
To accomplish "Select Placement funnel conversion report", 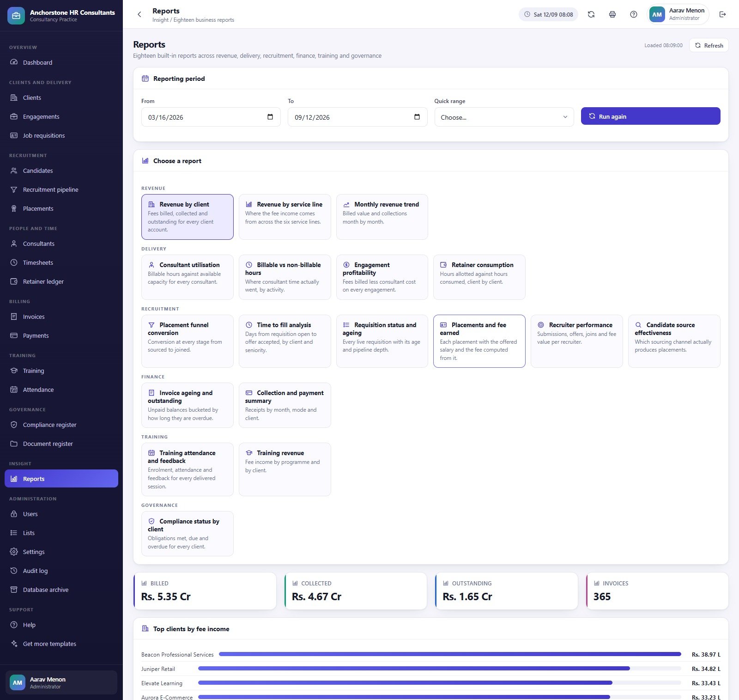I will [187, 341].
